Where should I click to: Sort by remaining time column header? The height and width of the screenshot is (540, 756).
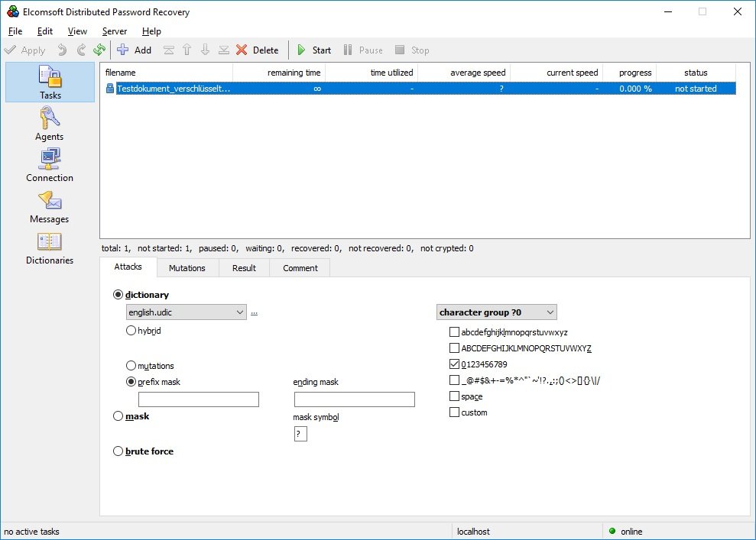(x=279, y=73)
